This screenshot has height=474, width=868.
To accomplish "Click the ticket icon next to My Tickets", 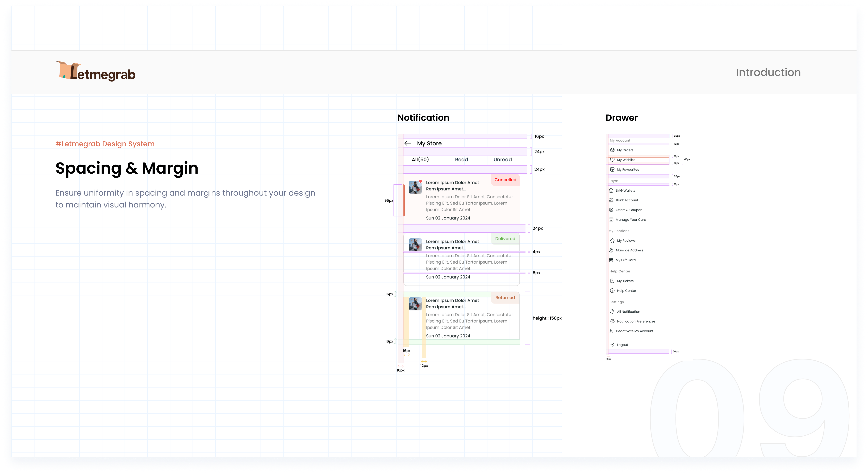I will click(x=612, y=281).
